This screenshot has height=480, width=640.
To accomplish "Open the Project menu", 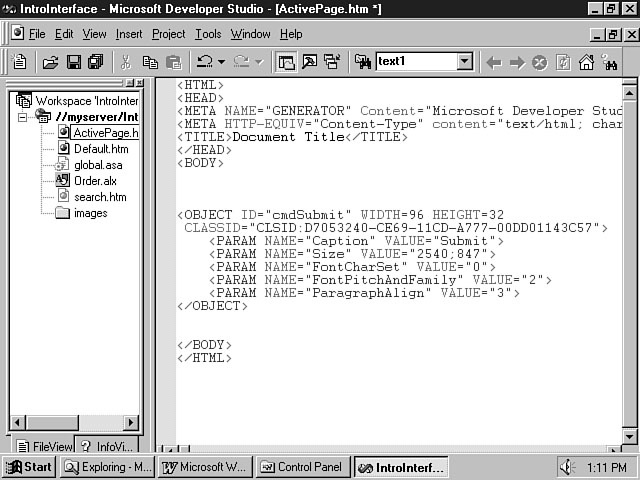I will (168, 34).
